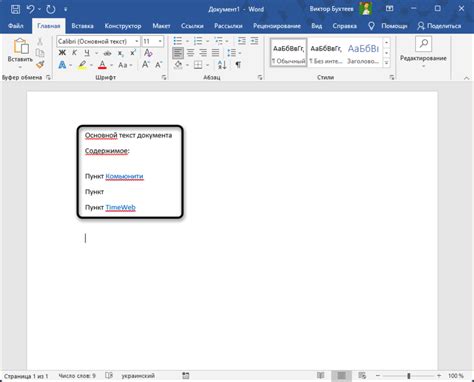Toggle superscript formatting

click(133, 53)
